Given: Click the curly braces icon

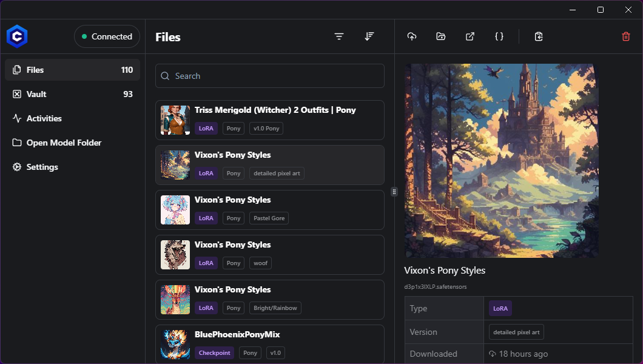Looking at the screenshot, I should pos(499,36).
